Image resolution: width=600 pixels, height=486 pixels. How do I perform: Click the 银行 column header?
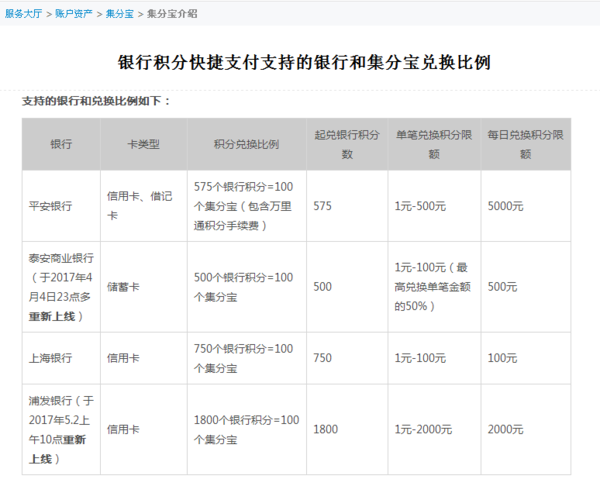click(x=61, y=144)
